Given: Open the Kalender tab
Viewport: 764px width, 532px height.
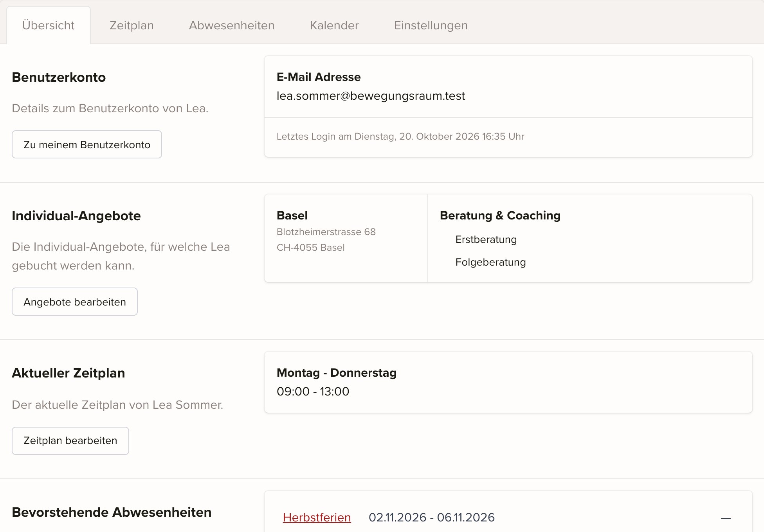Looking at the screenshot, I should 334,25.
